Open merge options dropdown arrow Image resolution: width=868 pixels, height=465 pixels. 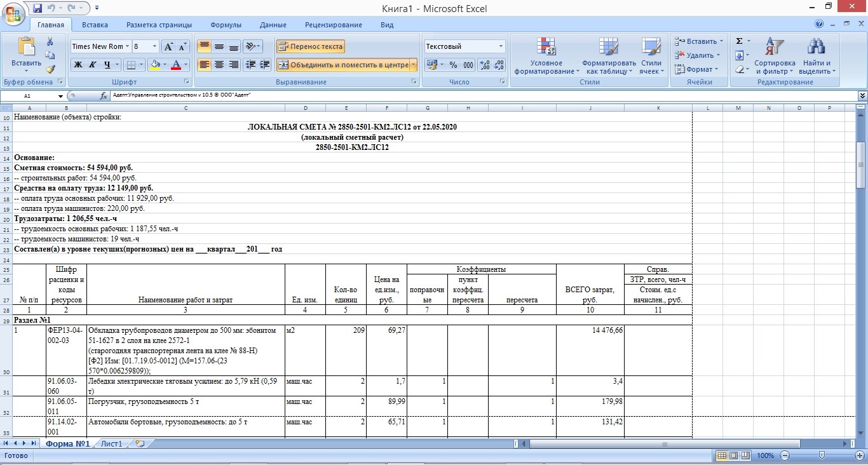pyautogui.click(x=414, y=65)
